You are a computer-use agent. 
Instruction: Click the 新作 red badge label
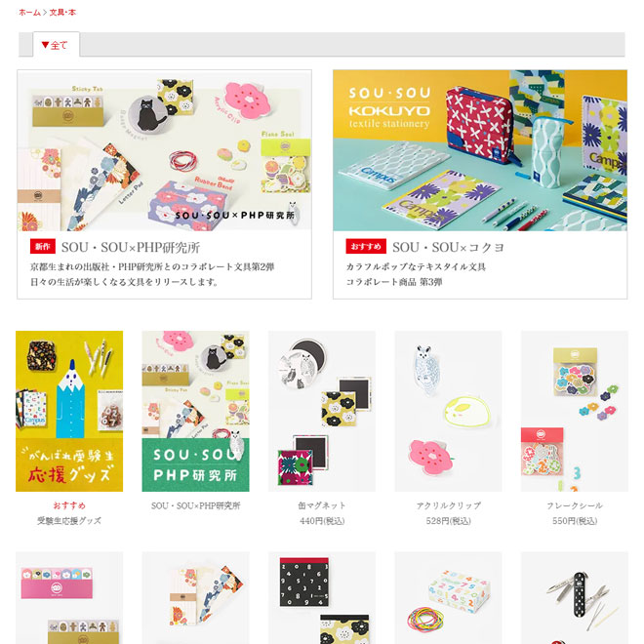(43, 247)
